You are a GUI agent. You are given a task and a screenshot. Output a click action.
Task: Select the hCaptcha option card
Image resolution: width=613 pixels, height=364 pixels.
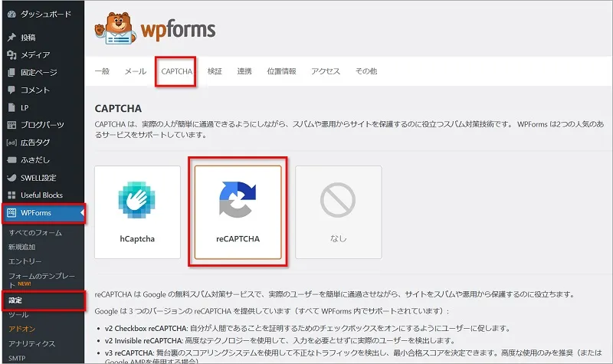[137, 212]
